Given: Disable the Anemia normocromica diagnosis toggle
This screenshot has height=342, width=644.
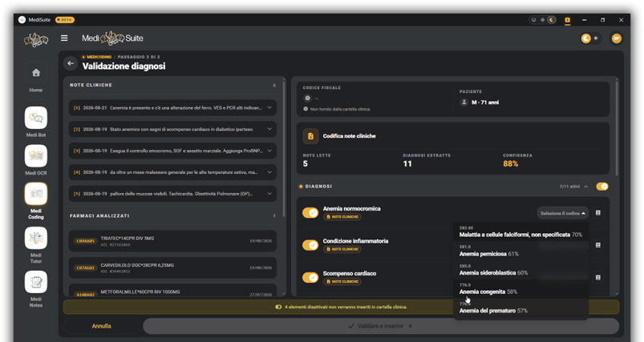Looking at the screenshot, I should tap(310, 213).
